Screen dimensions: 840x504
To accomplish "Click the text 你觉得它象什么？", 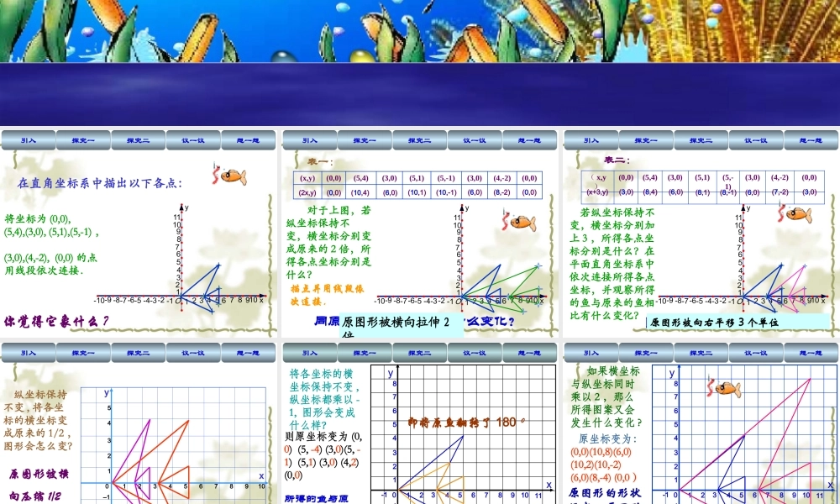I will pyautogui.click(x=56, y=321).
